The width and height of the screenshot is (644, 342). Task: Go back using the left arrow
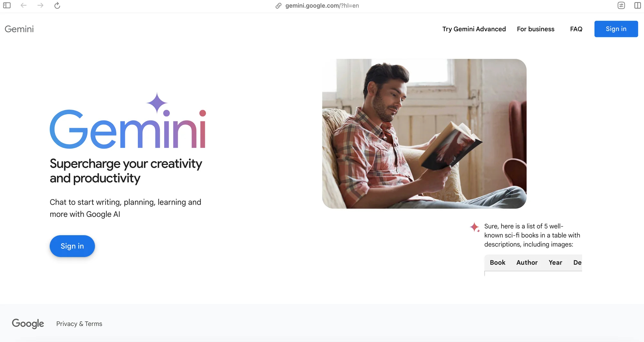click(24, 5)
